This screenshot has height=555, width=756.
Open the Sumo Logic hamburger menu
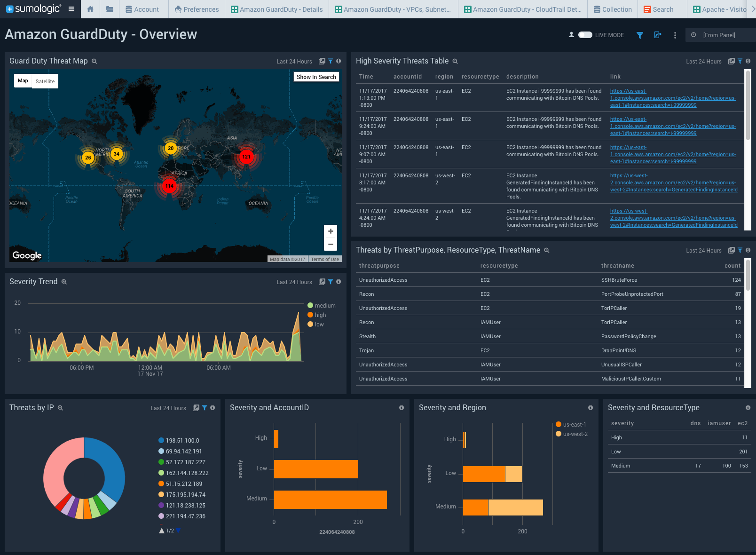click(x=71, y=9)
